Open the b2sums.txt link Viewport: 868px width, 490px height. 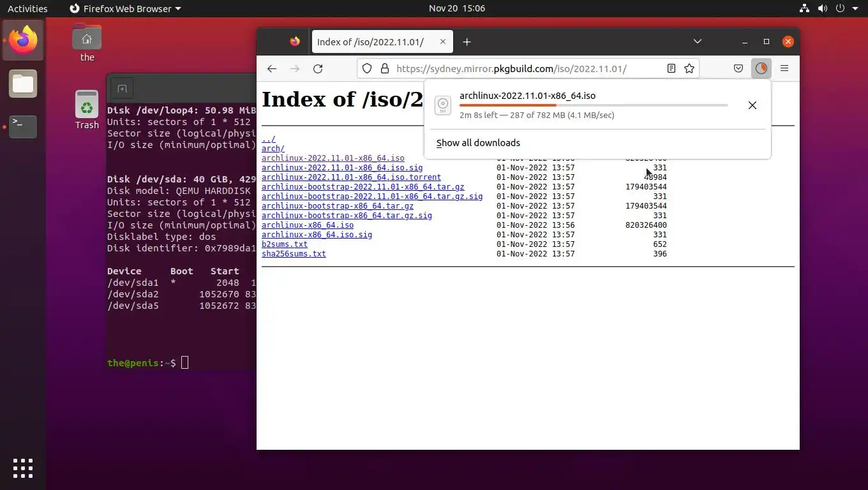(285, 244)
